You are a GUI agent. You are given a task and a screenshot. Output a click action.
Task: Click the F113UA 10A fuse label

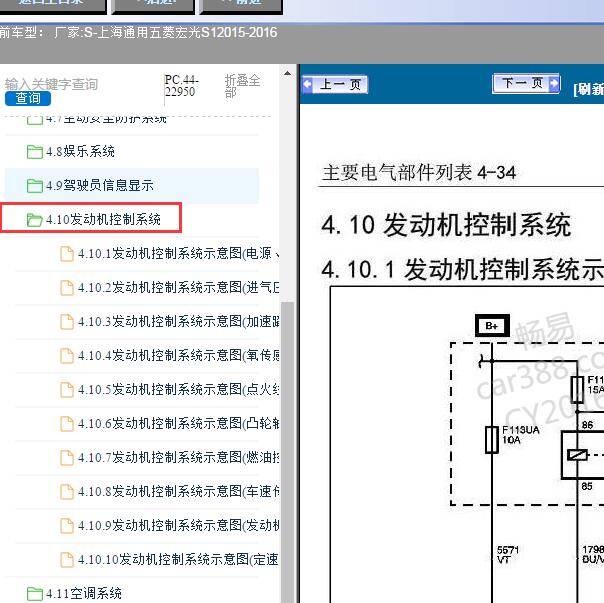(x=520, y=435)
